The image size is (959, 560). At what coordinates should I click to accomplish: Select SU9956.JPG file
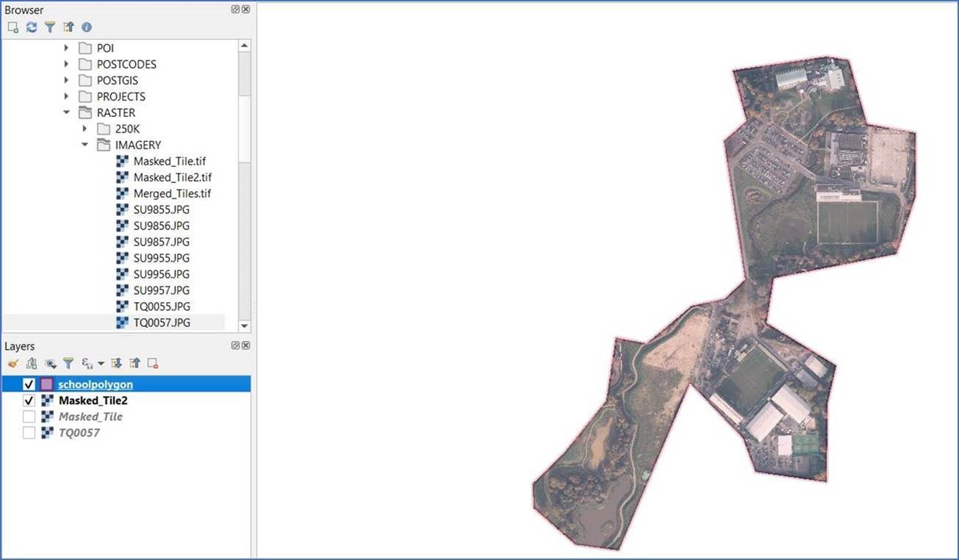[162, 274]
